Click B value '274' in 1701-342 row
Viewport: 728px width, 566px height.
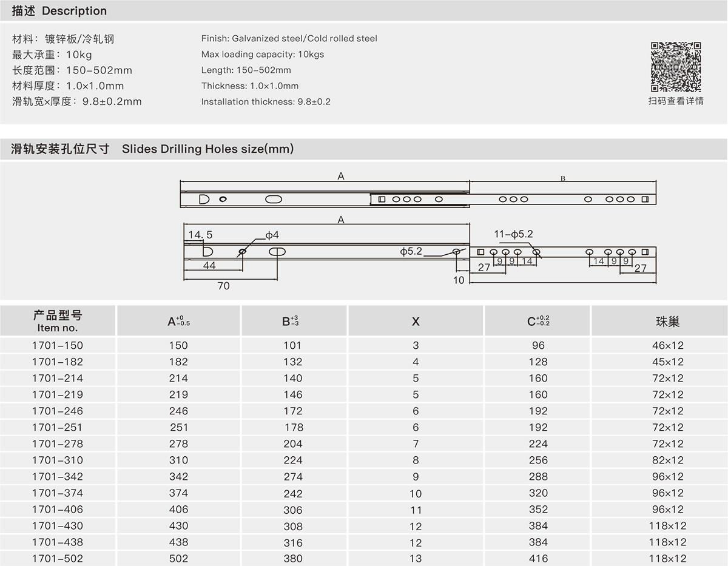[x=292, y=477]
